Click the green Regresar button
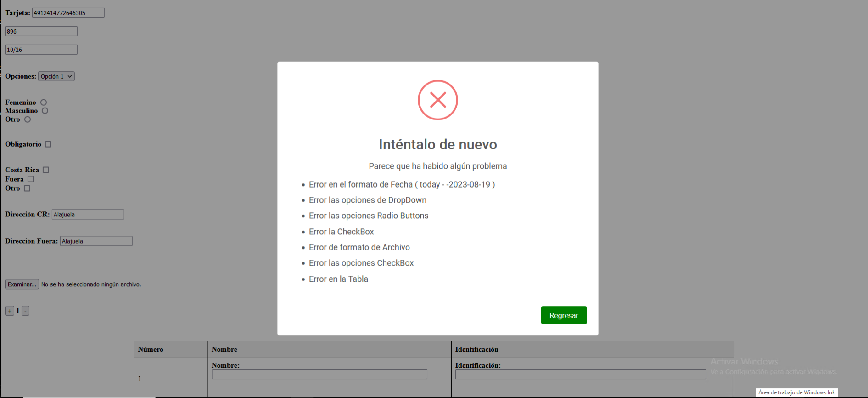 coord(564,315)
